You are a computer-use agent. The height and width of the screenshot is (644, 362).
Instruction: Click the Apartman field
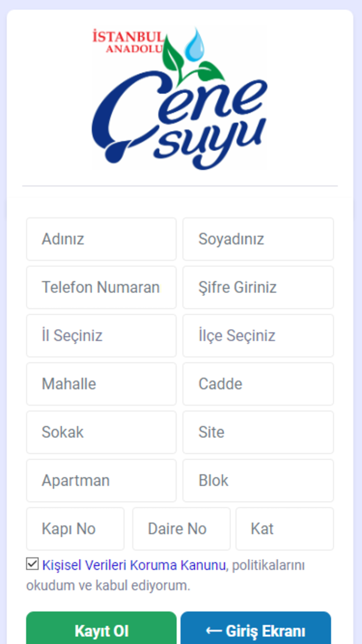tap(101, 481)
